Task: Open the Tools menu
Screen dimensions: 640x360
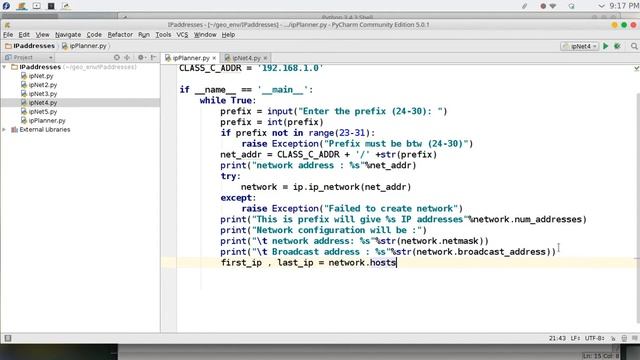Action: pyautogui.click(x=163, y=35)
